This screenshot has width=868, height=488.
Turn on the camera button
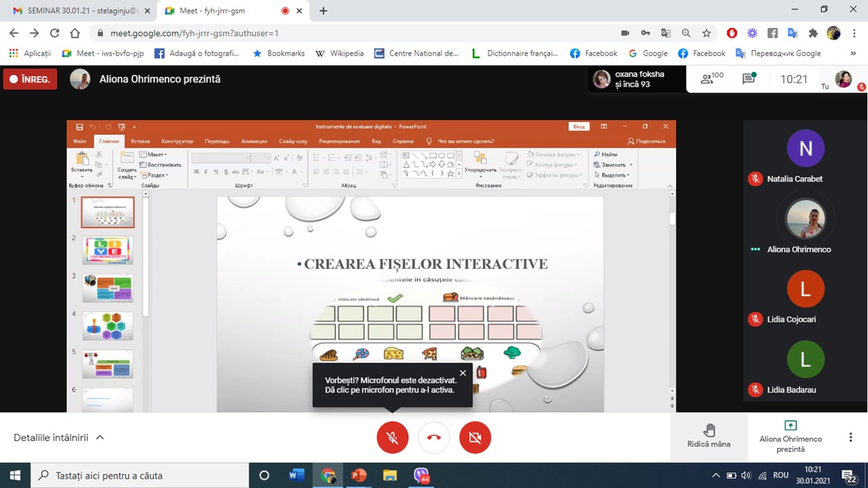475,437
